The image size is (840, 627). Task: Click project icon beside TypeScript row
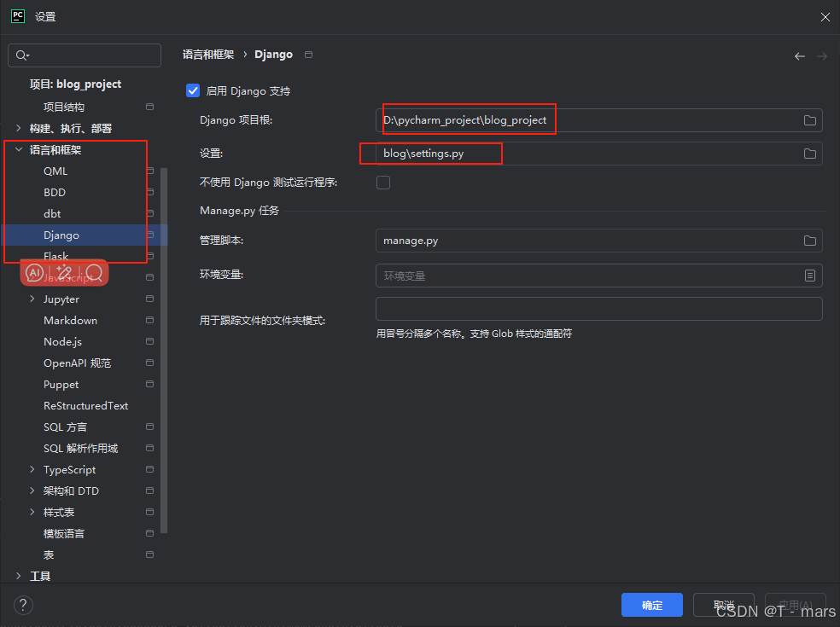[150, 469]
